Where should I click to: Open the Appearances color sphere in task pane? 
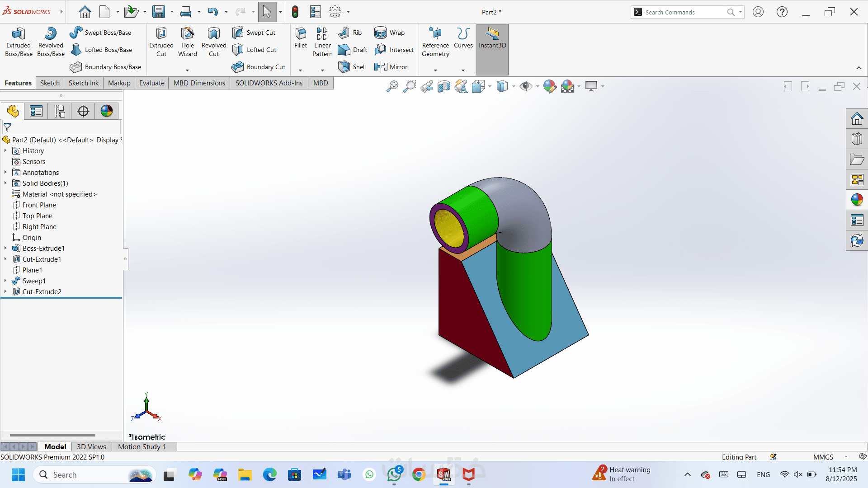pyautogui.click(x=857, y=200)
